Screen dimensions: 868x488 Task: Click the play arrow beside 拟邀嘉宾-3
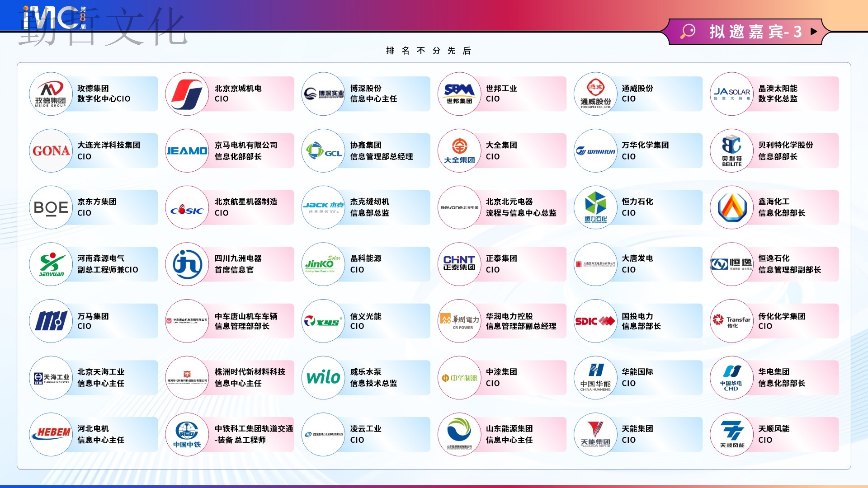click(814, 32)
